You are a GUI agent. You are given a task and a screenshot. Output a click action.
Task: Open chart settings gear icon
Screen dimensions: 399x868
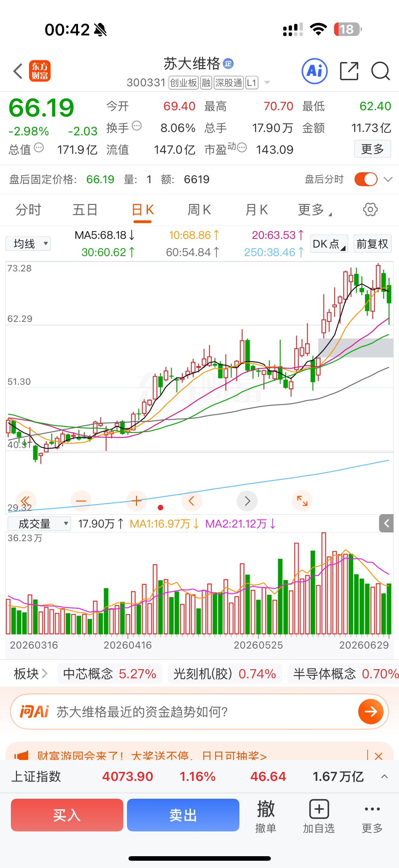pos(370,210)
